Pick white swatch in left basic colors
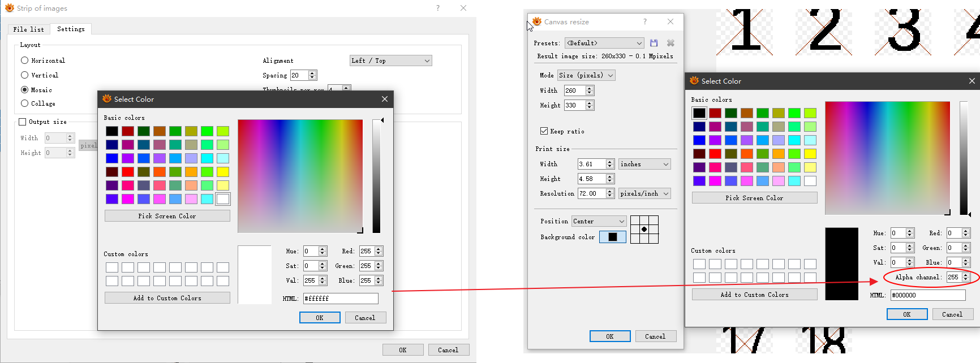The image size is (980, 363). (223, 199)
